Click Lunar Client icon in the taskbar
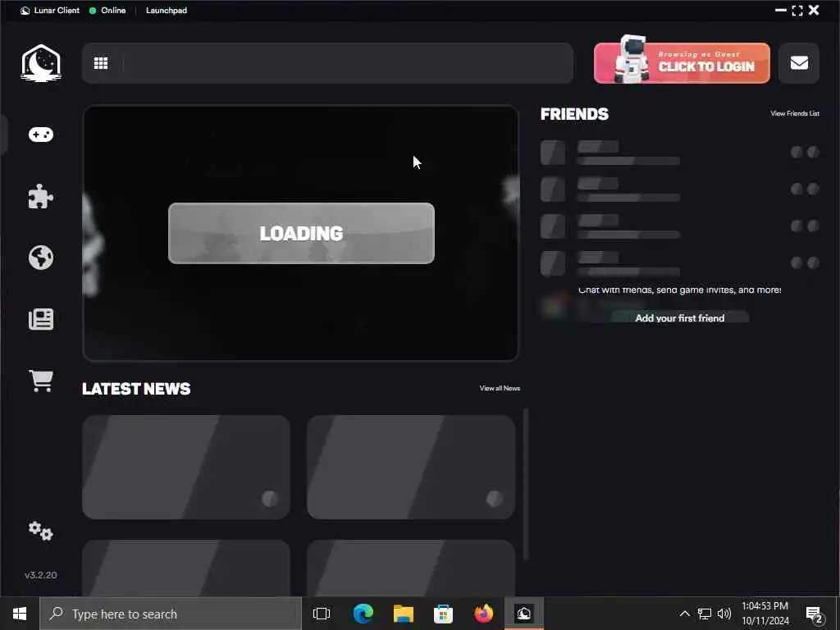This screenshot has width=840, height=630. pyautogui.click(x=524, y=614)
